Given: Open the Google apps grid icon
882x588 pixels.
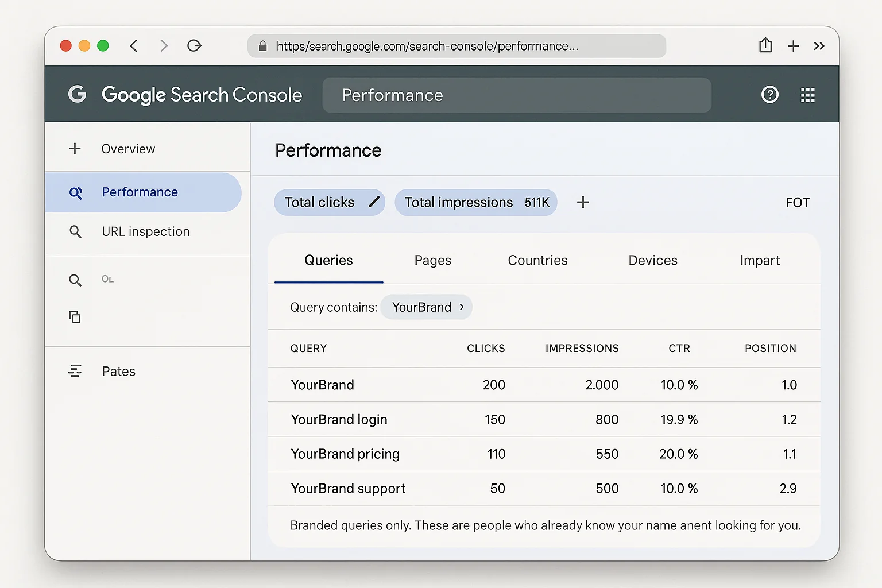Looking at the screenshot, I should click(x=808, y=95).
